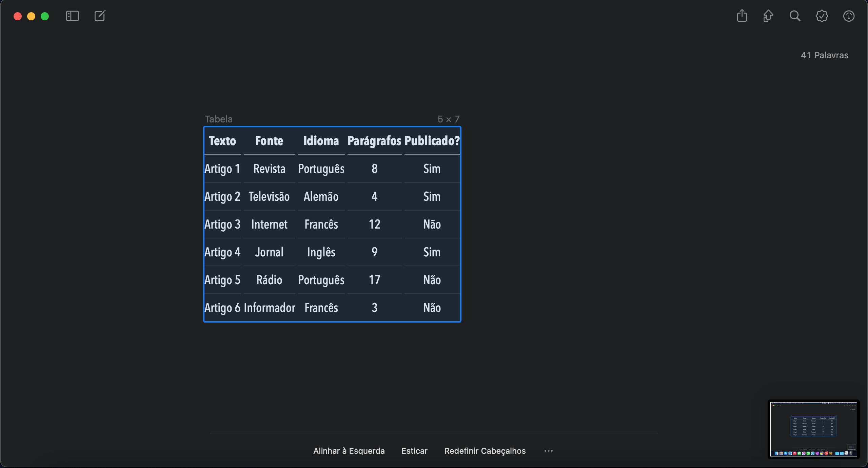Select the paragraph count 4 cell

point(374,196)
